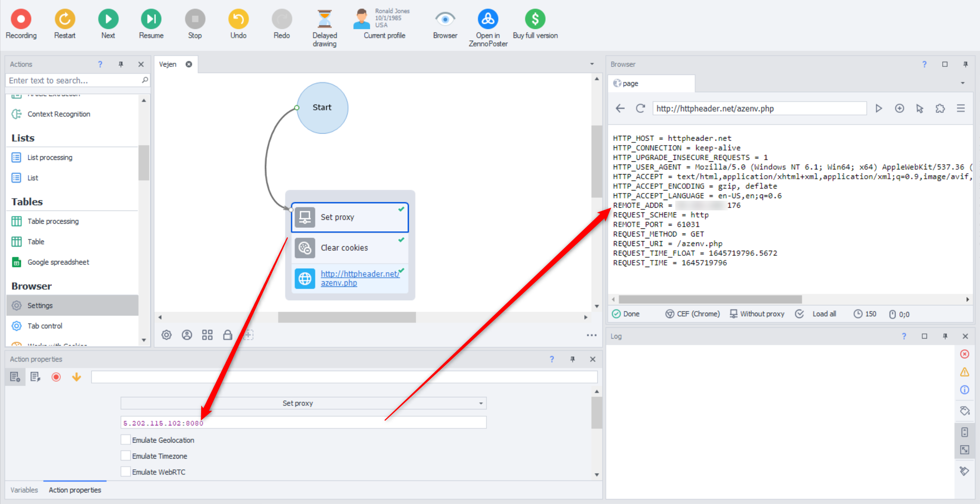Viewport: 980px width, 504px height.
Task: Select Google spreadsheet action
Action: point(58,262)
